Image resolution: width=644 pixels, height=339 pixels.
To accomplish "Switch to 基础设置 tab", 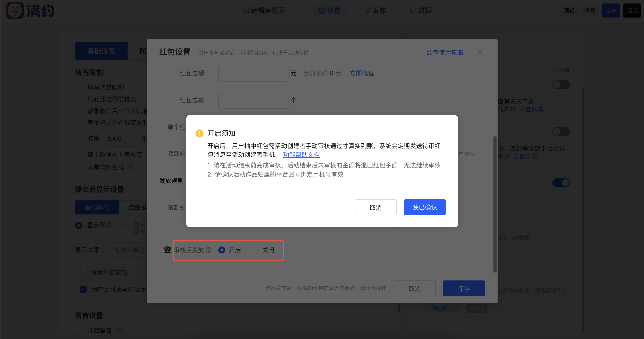I will [101, 51].
